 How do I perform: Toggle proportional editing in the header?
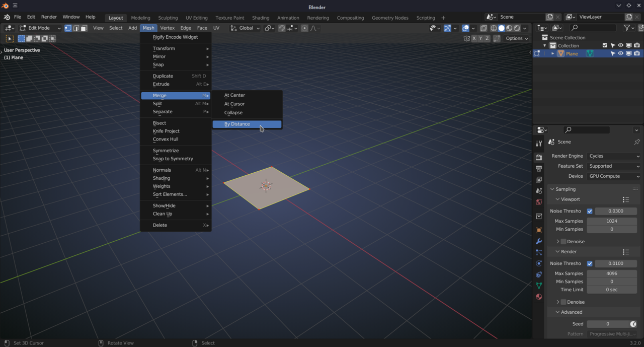point(304,28)
